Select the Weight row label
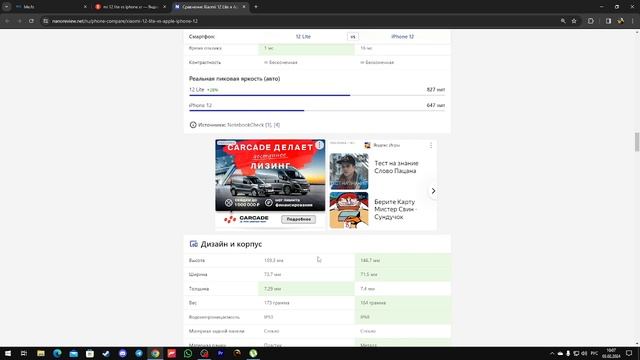The width and height of the screenshot is (640, 360). [193, 303]
